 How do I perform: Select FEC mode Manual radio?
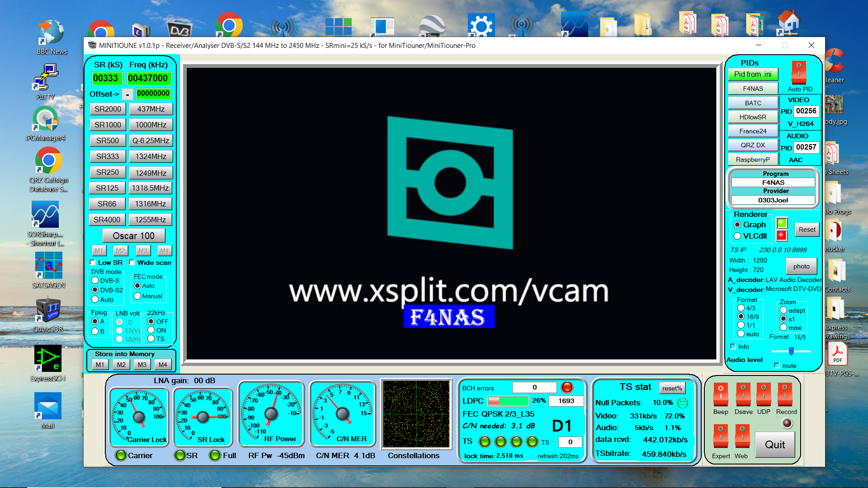pyautogui.click(x=137, y=296)
